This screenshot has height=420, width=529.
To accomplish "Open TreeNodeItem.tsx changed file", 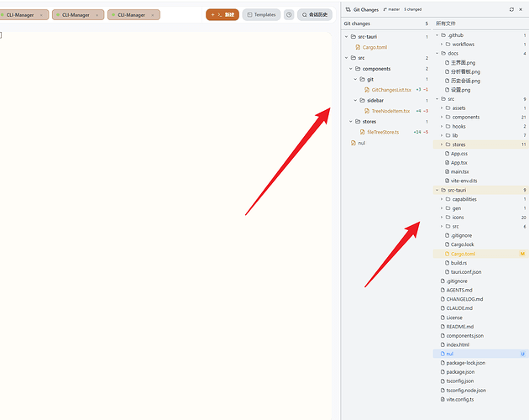I will [x=390, y=111].
